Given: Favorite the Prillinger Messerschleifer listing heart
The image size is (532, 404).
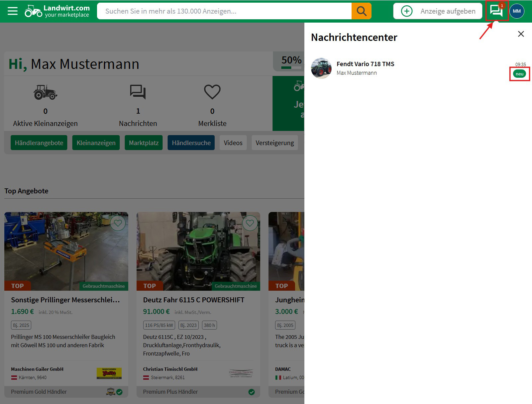Looking at the screenshot, I should coord(118,223).
